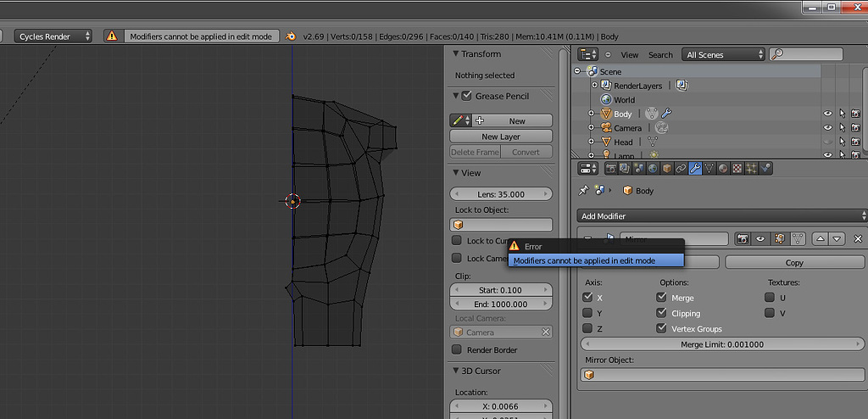Screen dimensions: 868x419
Task: Click the Camera data icon in outliner
Action: [661, 128]
